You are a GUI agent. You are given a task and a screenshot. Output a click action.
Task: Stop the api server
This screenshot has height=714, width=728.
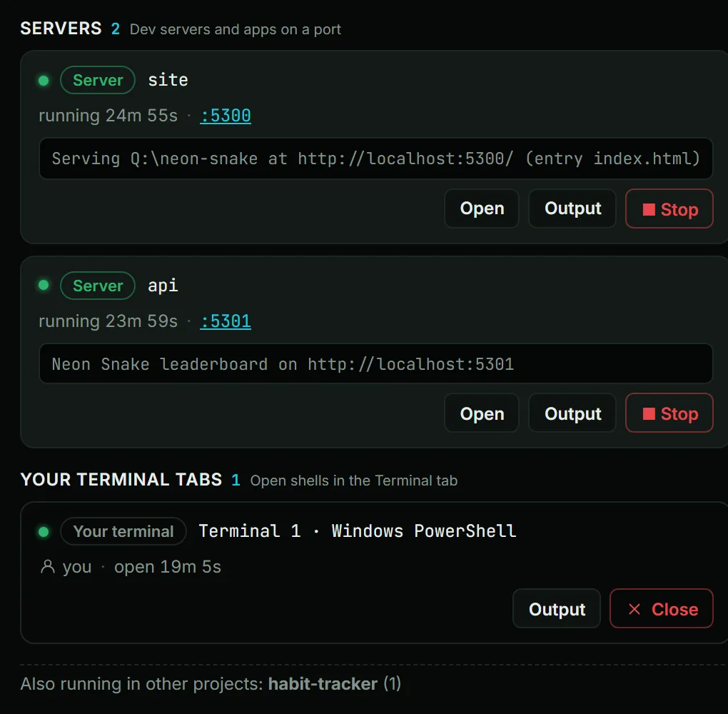click(x=669, y=413)
